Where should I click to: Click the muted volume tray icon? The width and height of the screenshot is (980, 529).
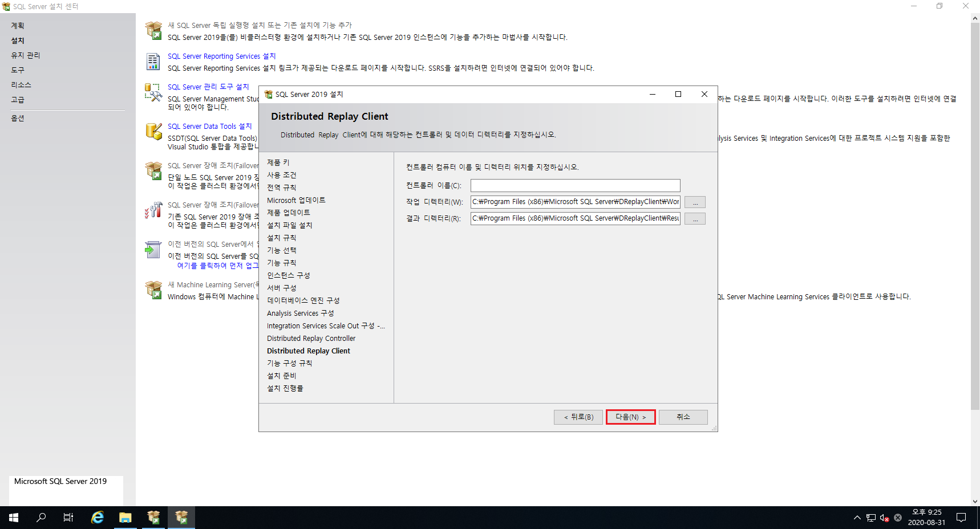pyautogui.click(x=884, y=518)
